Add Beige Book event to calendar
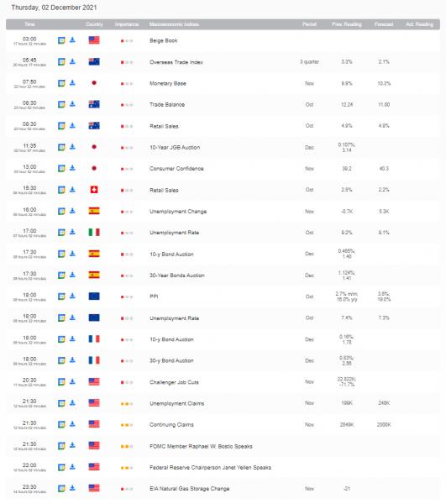This screenshot has height=504, width=446. pos(61,40)
